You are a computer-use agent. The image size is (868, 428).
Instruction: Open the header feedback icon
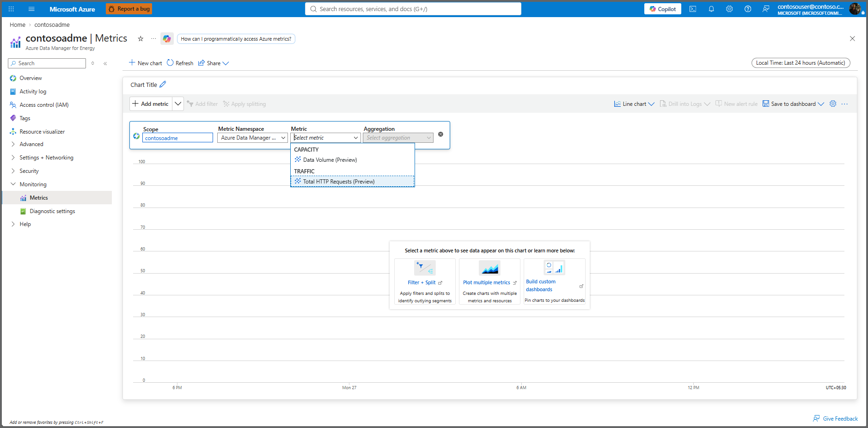pyautogui.click(x=766, y=9)
